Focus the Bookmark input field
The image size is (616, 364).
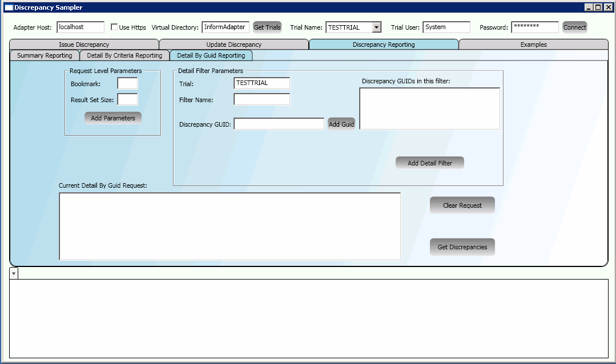tap(128, 83)
